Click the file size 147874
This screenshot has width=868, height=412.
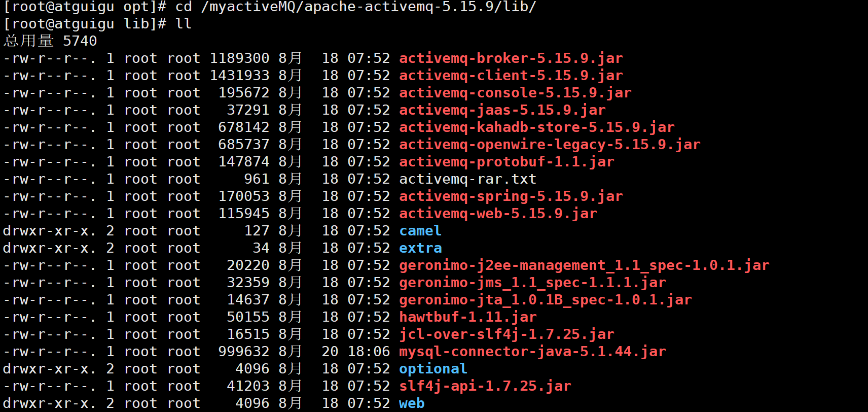pyautogui.click(x=244, y=162)
